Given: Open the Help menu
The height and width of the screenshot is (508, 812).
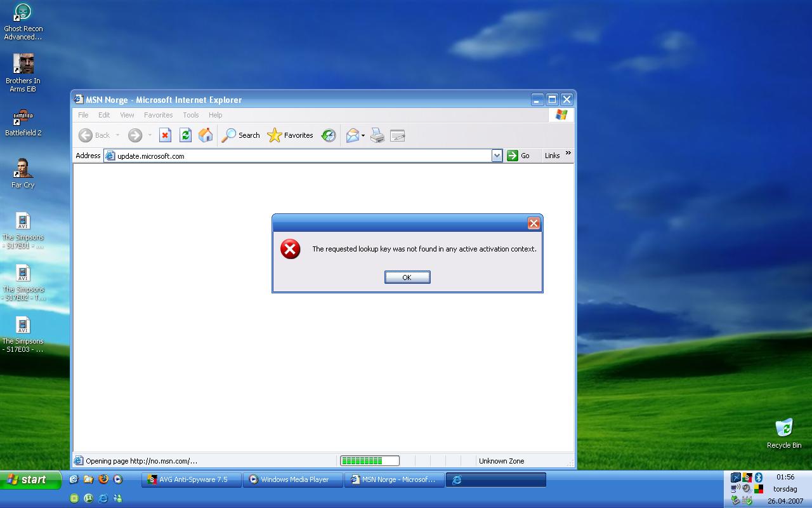Looking at the screenshot, I should click(x=215, y=115).
